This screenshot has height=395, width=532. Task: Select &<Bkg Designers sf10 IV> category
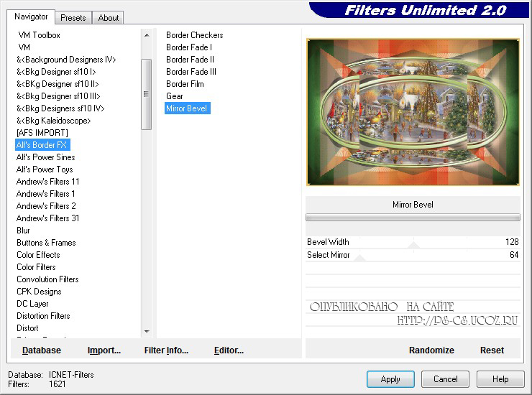tap(60, 108)
